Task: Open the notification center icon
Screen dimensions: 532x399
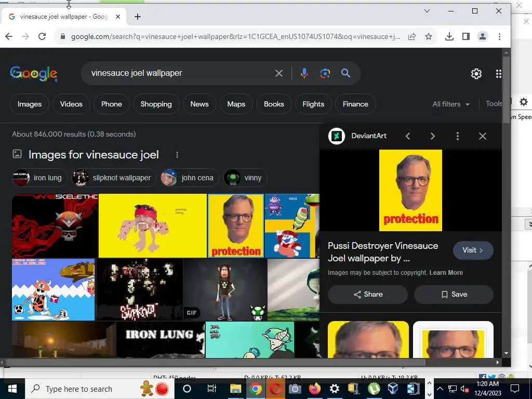Action: 515,389
